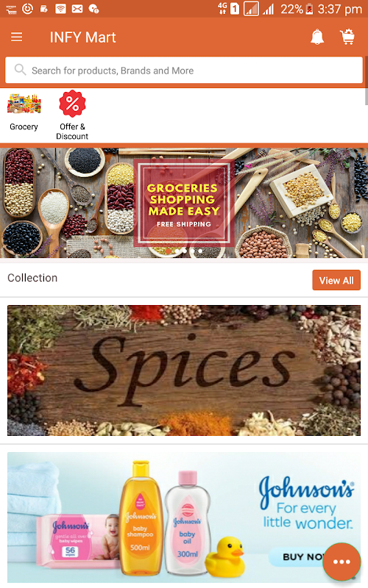Tap the Wi-Fi status icon

click(61, 9)
